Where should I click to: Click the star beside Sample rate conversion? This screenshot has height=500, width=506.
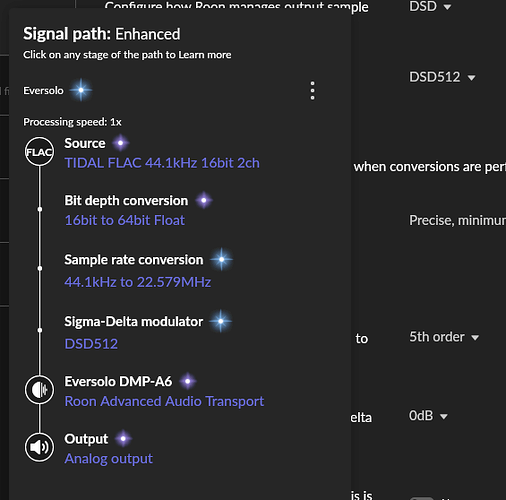[x=221, y=259]
